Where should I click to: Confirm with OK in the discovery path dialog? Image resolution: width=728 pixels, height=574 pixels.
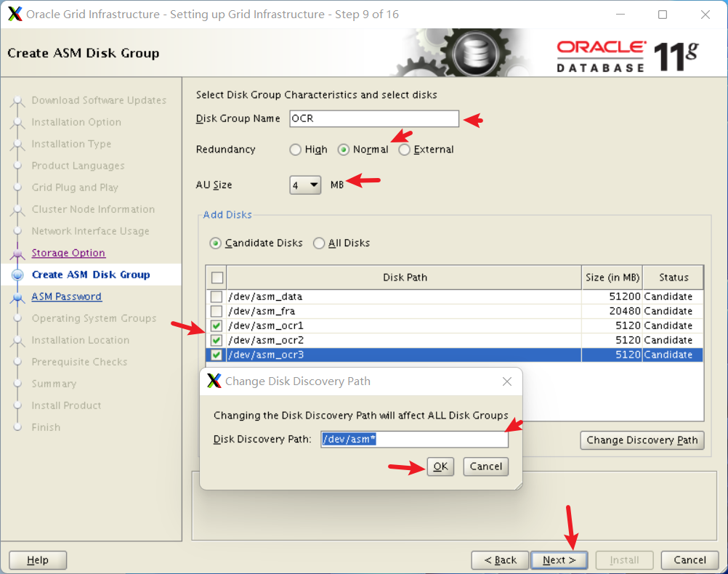tap(440, 466)
